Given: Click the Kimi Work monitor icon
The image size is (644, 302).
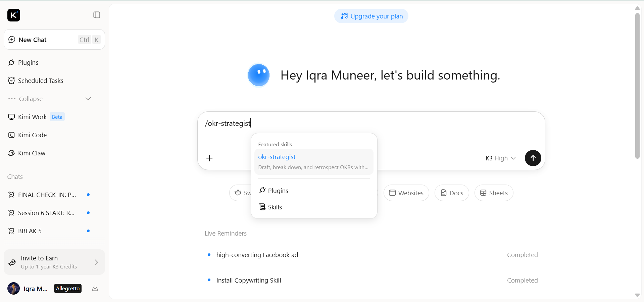Looking at the screenshot, I should (11, 117).
